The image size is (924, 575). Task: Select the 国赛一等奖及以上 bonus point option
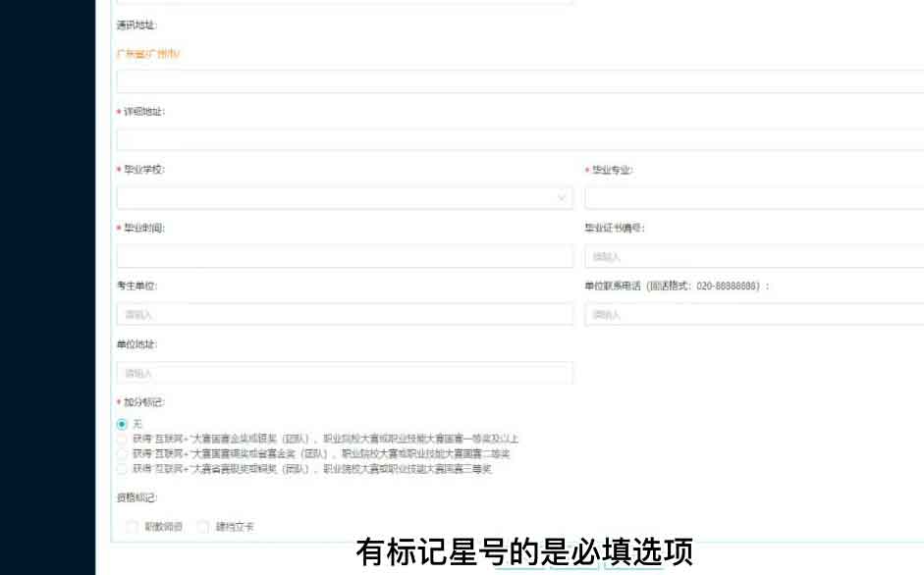[x=121, y=439]
